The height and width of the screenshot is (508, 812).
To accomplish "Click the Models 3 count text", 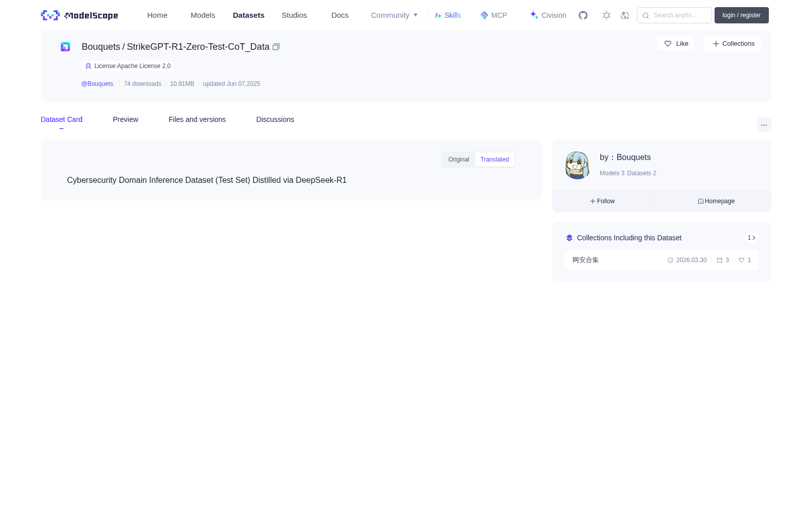I will pos(612,173).
